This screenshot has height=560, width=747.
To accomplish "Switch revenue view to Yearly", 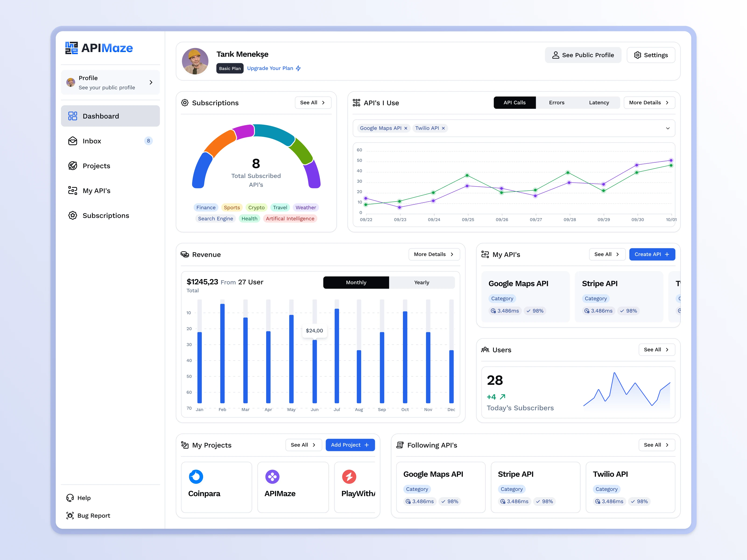I will (x=421, y=283).
